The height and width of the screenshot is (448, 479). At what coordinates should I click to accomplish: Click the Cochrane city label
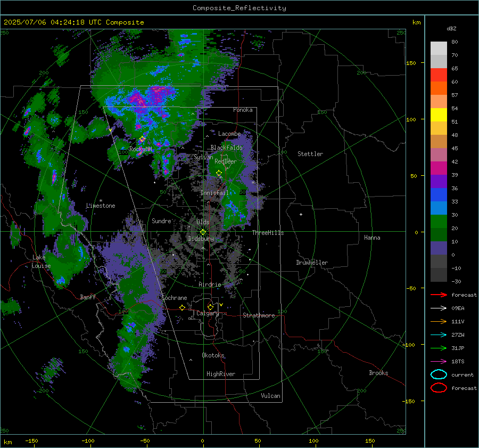coord(174,298)
